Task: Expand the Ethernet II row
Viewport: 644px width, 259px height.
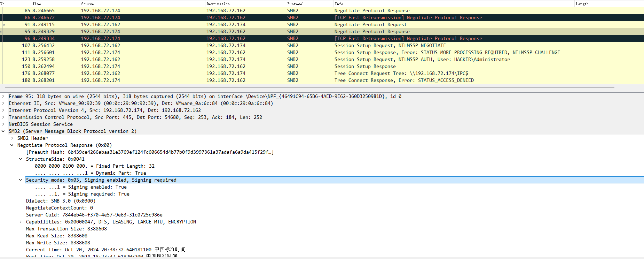Action: pos(3,104)
